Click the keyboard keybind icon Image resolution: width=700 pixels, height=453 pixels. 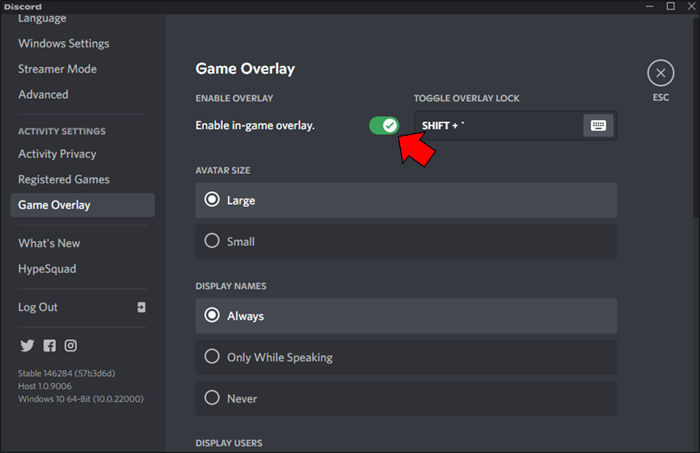tap(598, 125)
